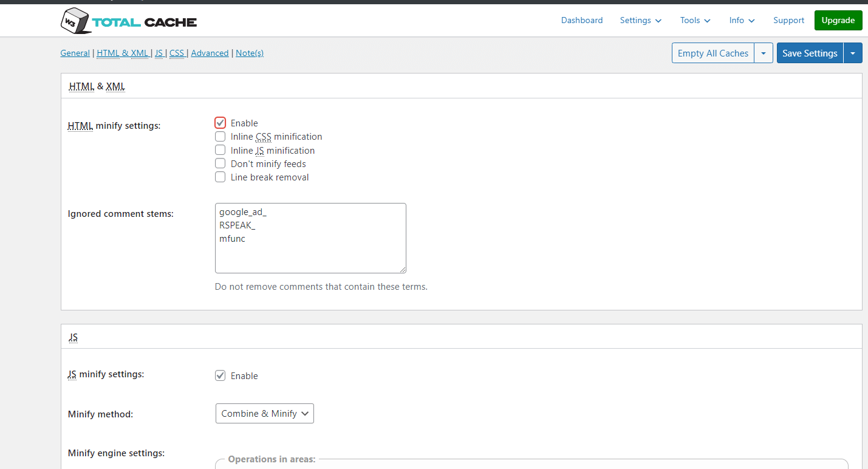Image resolution: width=868 pixels, height=469 pixels.
Task: Jump to General section link
Action: pos(75,53)
